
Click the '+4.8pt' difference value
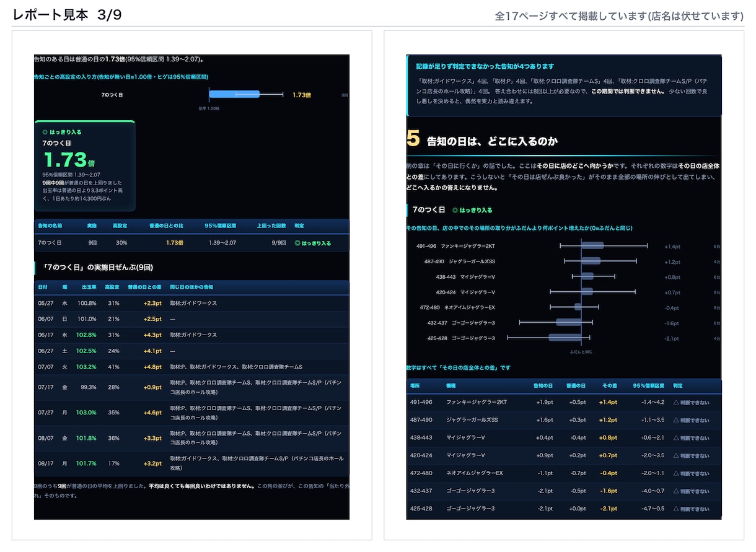pyautogui.click(x=152, y=367)
